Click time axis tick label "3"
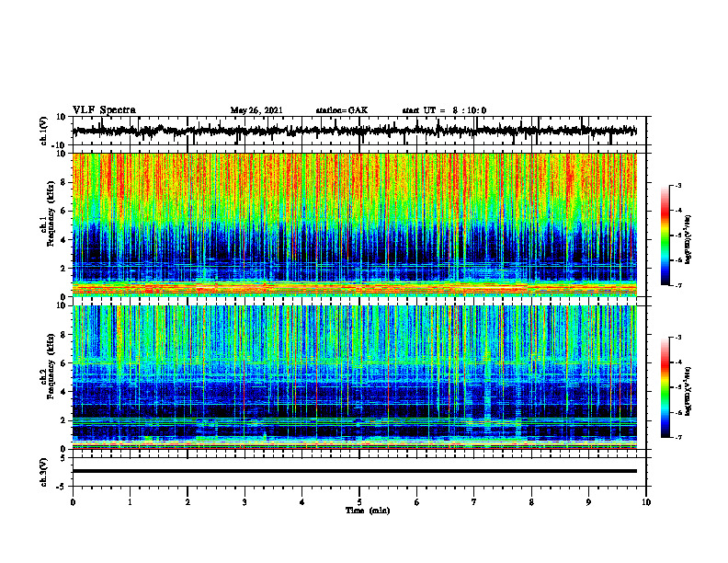This screenshot has height=563, width=728. point(245,502)
